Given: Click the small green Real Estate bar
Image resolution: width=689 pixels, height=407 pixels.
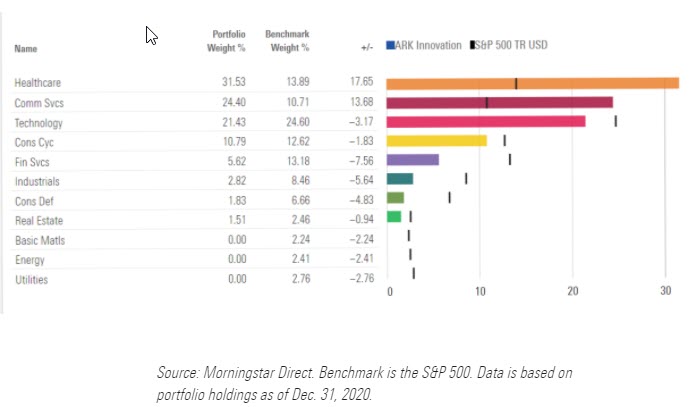Looking at the screenshot, I should tap(393, 216).
